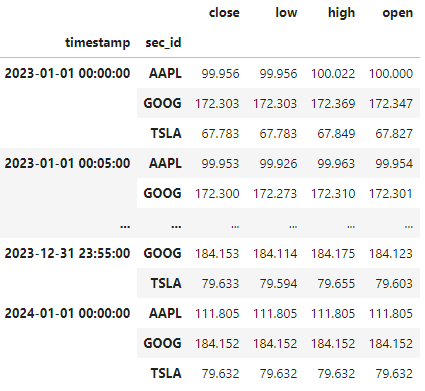Click the 2024-01-01 00:00:00 timestamp row label

coord(67,313)
